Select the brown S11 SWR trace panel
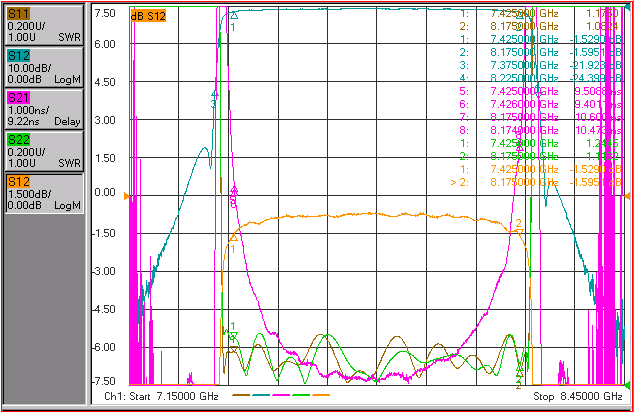Screen dimensions: 634x412 (44, 25)
